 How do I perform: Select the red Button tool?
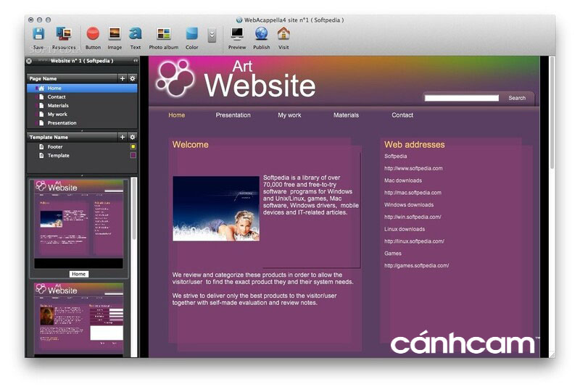click(x=93, y=33)
